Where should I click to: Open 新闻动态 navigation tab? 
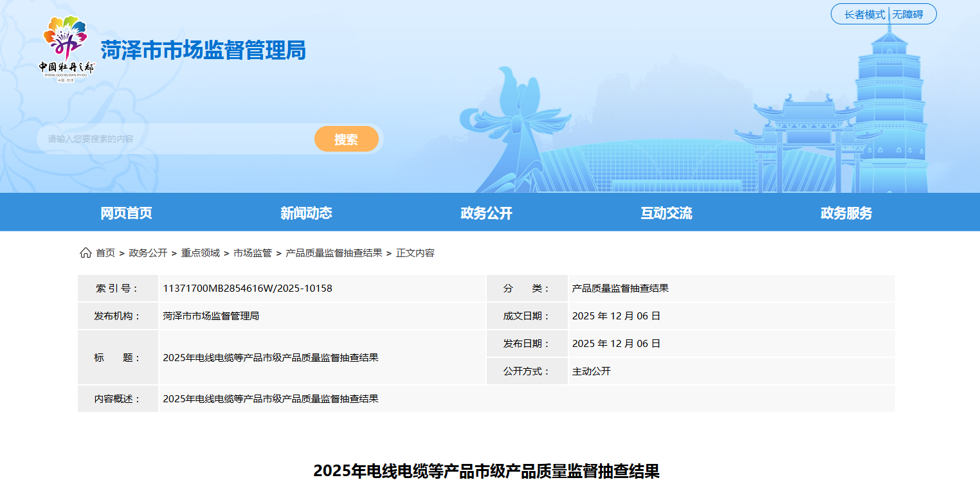(x=306, y=213)
